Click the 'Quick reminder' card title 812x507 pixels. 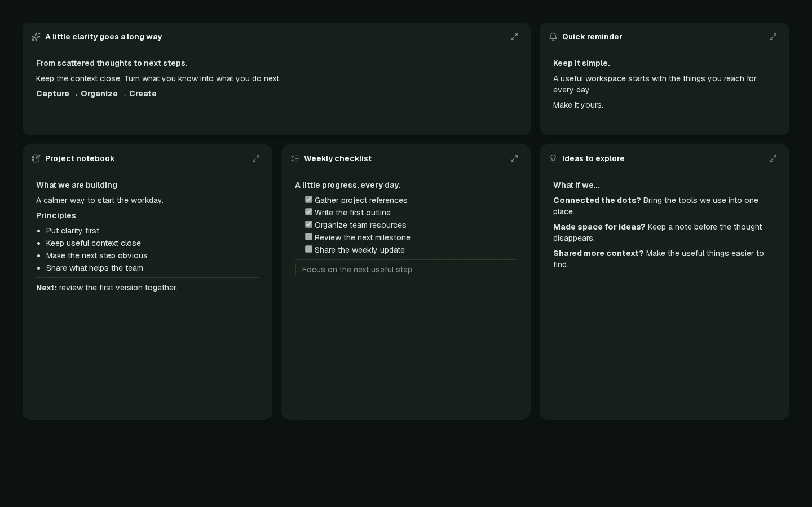coord(592,37)
